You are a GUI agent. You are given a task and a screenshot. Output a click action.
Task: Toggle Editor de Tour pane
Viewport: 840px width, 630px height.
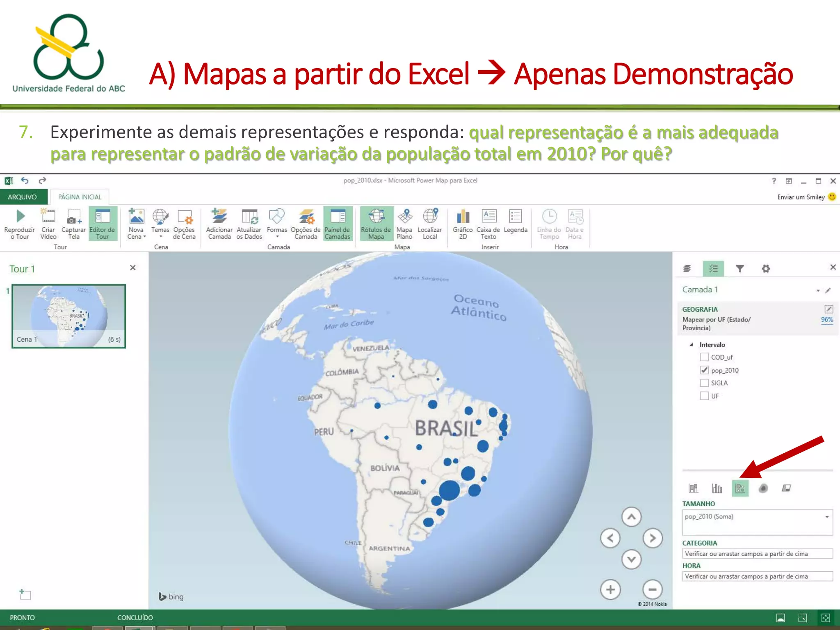point(103,224)
